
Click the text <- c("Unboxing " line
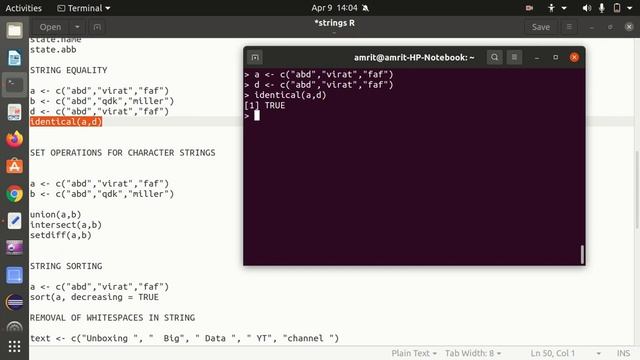tap(184, 338)
